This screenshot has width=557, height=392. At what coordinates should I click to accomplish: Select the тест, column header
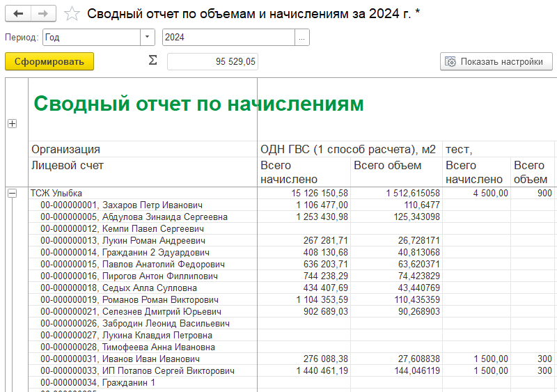(499, 149)
